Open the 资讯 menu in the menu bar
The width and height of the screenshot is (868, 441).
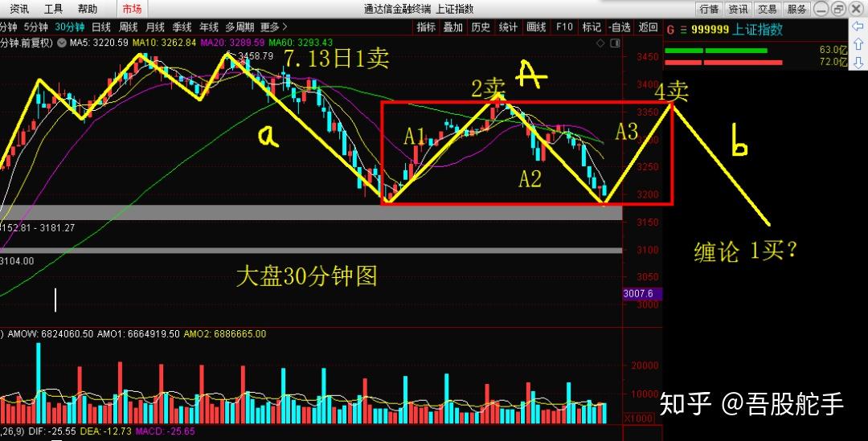click(x=19, y=9)
